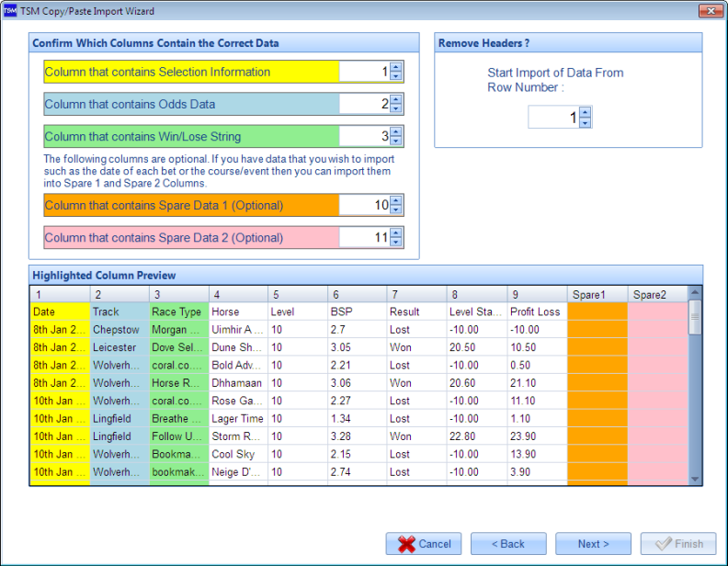
Task: Select the Chepstow track cell
Action: pos(119,330)
